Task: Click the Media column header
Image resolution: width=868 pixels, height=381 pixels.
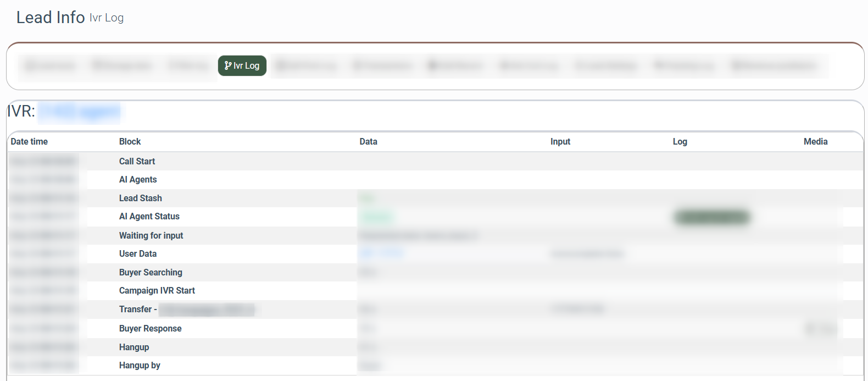Action: pyautogui.click(x=815, y=141)
